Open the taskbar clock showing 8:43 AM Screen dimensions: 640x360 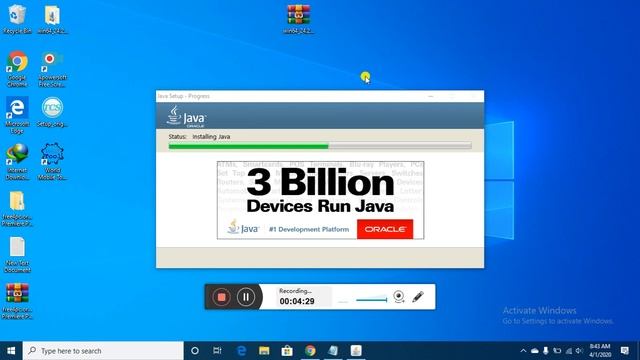click(600, 351)
